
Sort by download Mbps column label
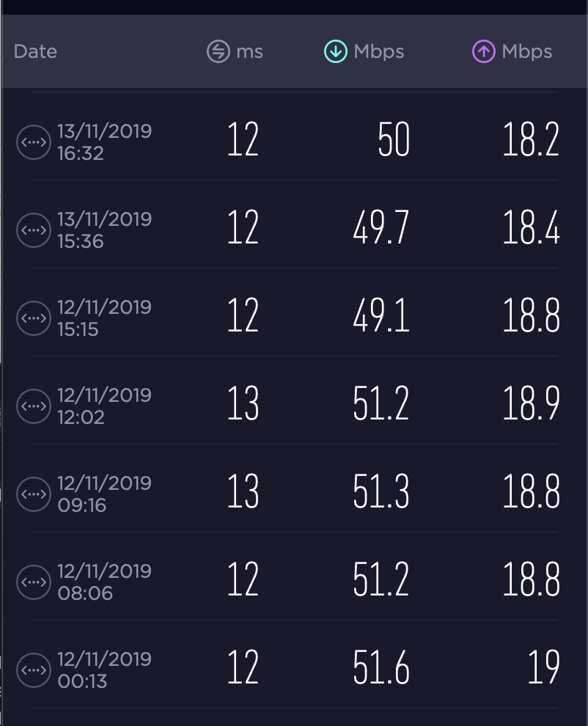click(379, 52)
